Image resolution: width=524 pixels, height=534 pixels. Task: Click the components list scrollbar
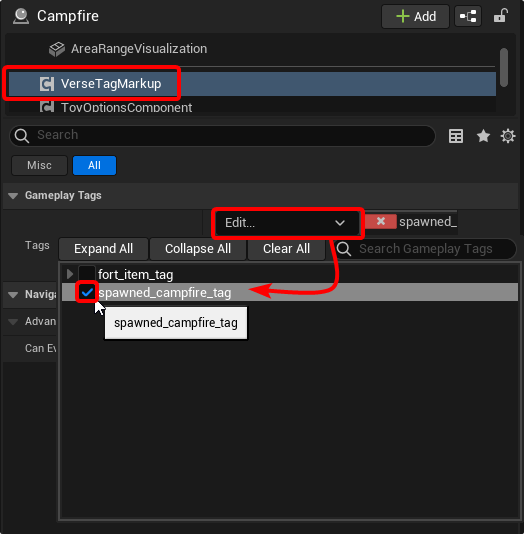pyautogui.click(x=504, y=67)
